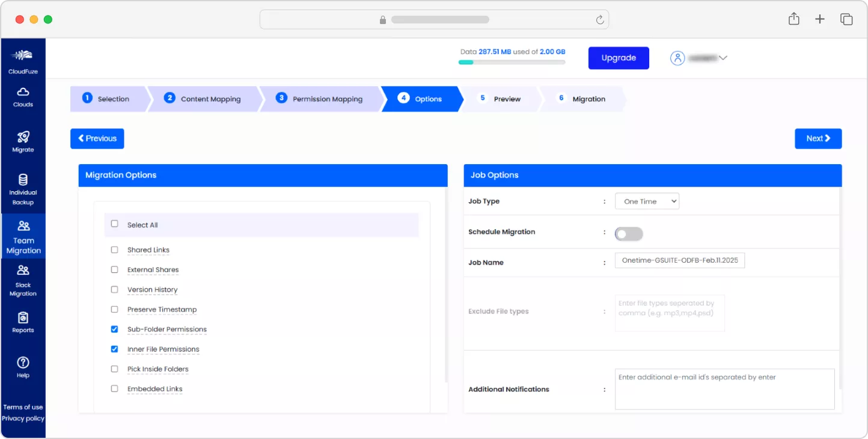Toggle the Select All checkbox
Image resolution: width=868 pixels, height=439 pixels.
coord(114,224)
